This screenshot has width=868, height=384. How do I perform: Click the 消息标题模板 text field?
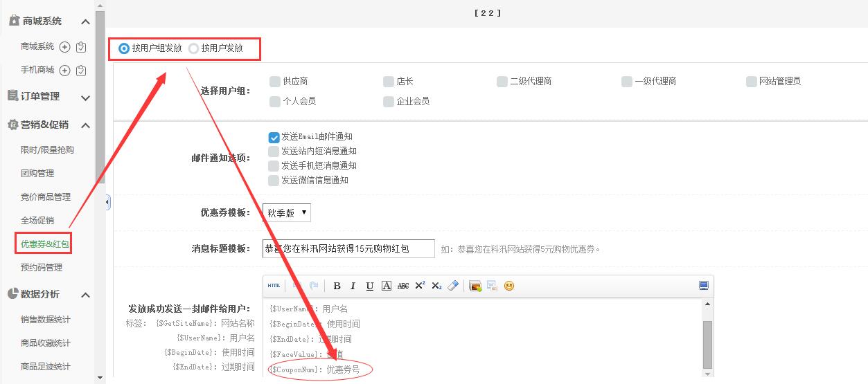click(348, 248)
